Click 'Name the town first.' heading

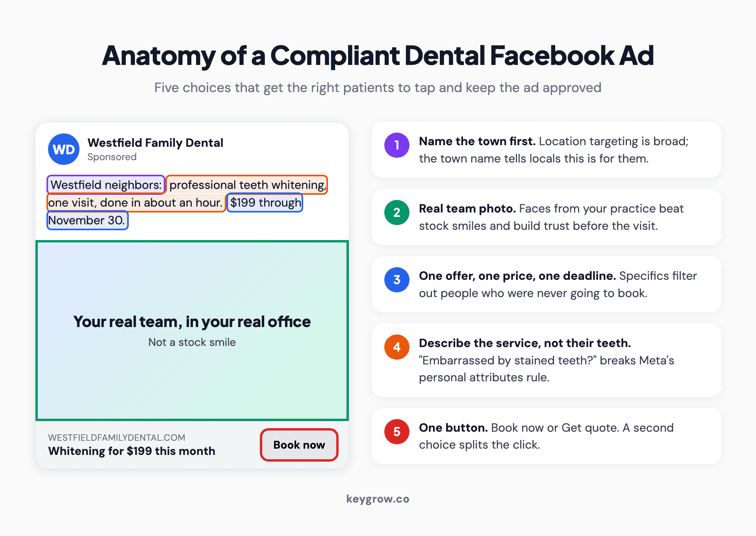click(x=477, y=141)
